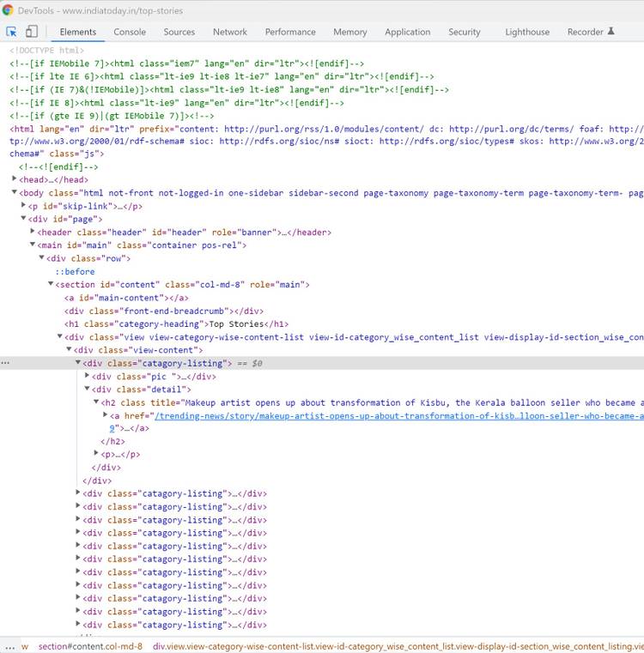The image size is (644, 653).
Task: Switch to the Security tab
Action: click(465, 32)
